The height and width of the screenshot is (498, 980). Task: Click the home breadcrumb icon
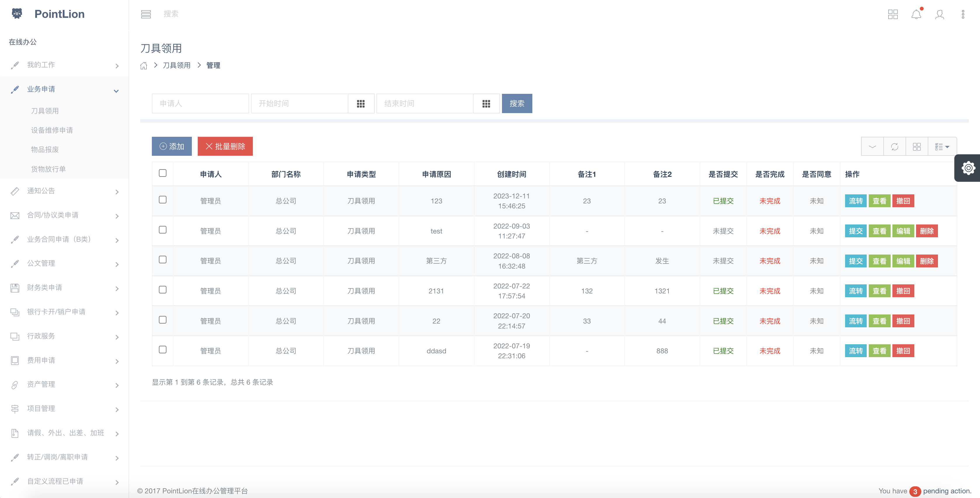pos(143,65)
